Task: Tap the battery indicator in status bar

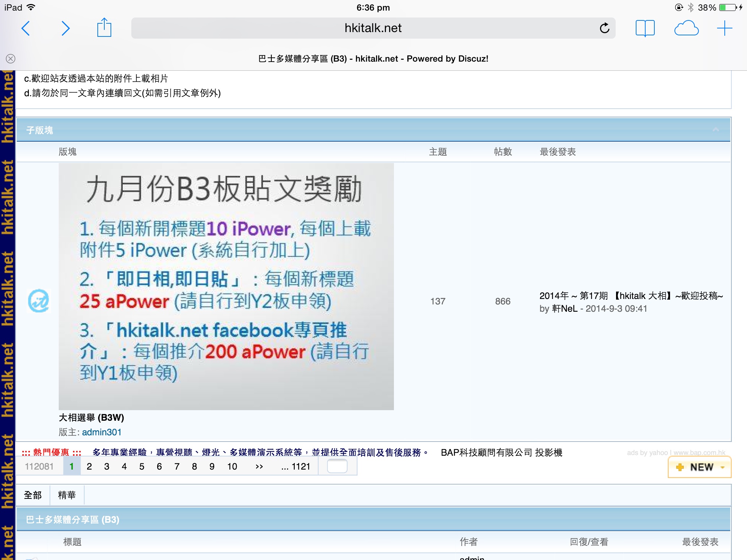Action: click(728, 7)
